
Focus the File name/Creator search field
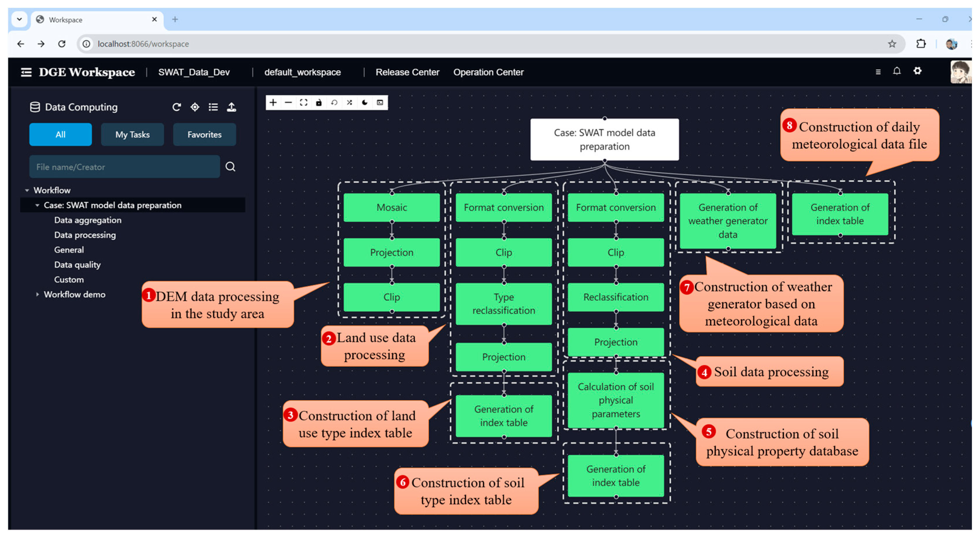(125, 167)
